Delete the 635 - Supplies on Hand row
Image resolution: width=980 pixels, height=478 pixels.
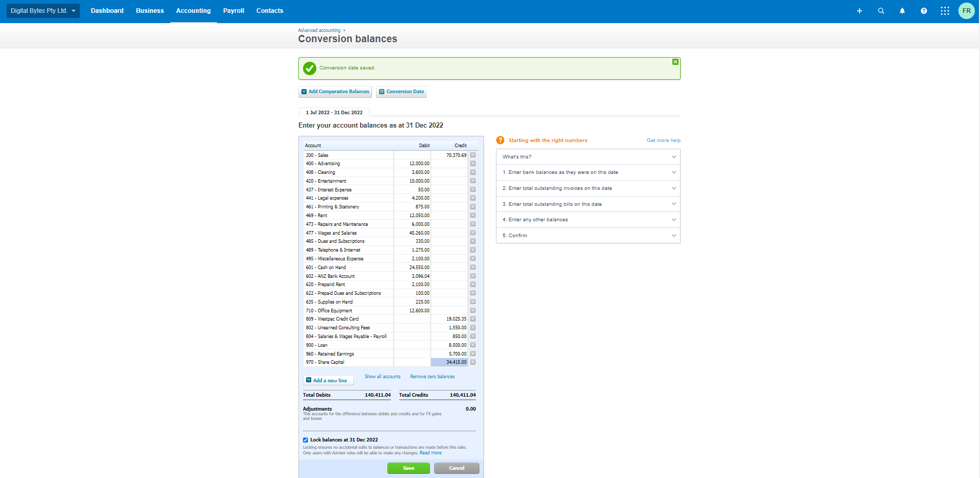click(473, 302)
